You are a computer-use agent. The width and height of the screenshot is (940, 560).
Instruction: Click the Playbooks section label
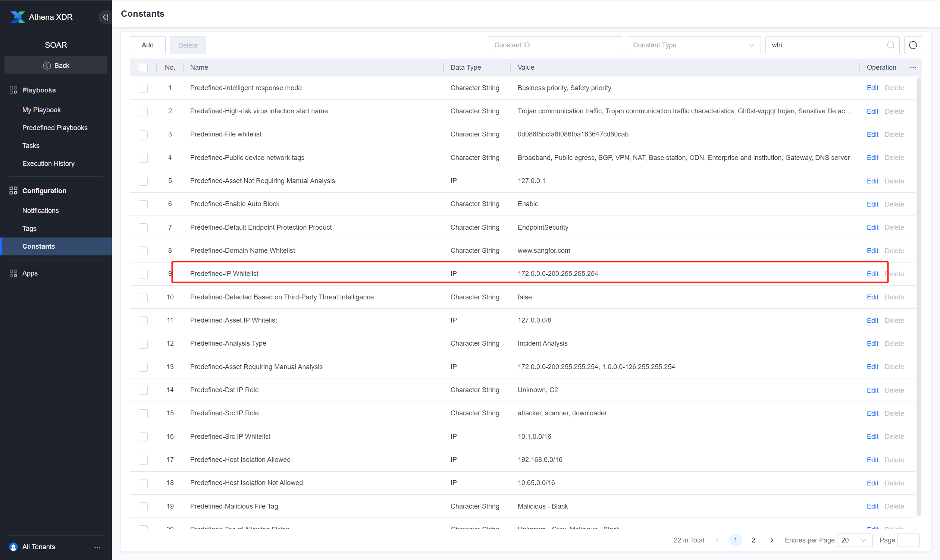[x=39, y=90]
